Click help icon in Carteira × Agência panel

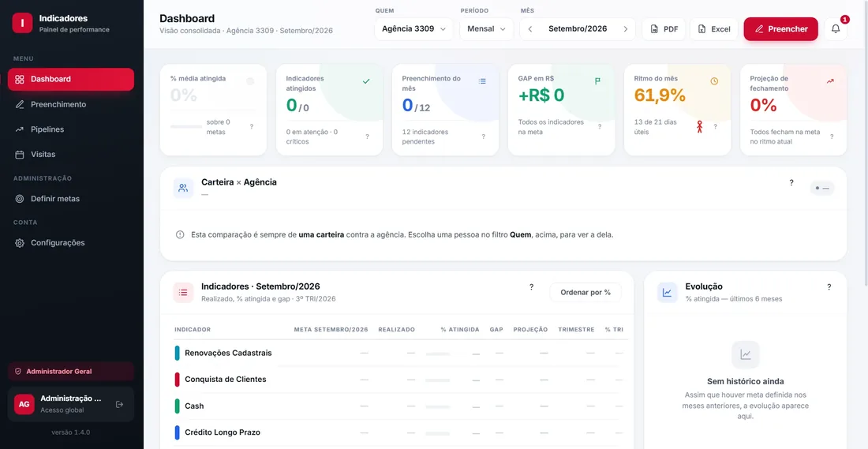click(791, 183)
